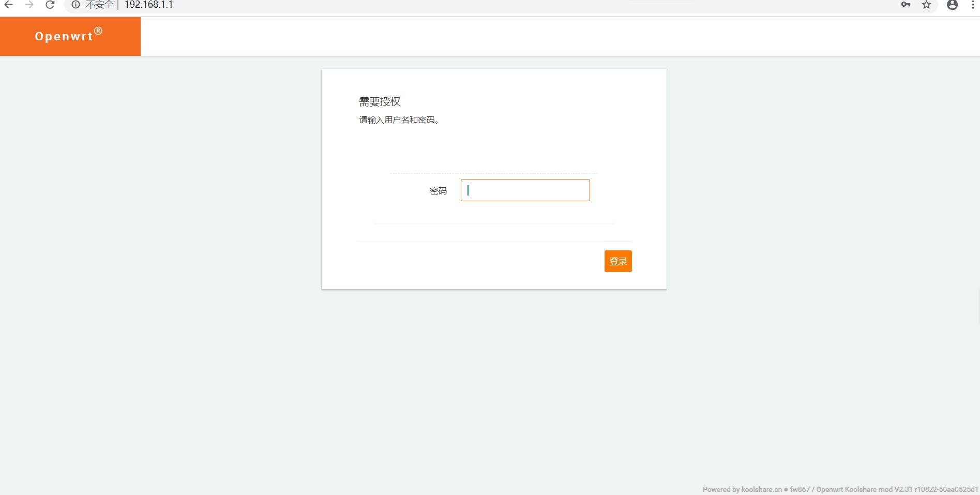The height and width of the screenshot is (495, 980).
Task: Open the browser profile avatar icon
Action: pos(952,6)
